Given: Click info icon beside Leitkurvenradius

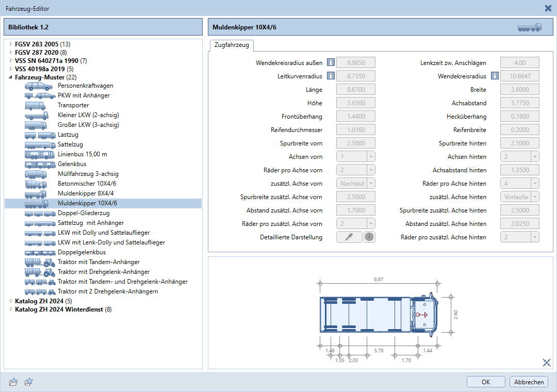Looking at the screenshot, I should tap(331, 76).
